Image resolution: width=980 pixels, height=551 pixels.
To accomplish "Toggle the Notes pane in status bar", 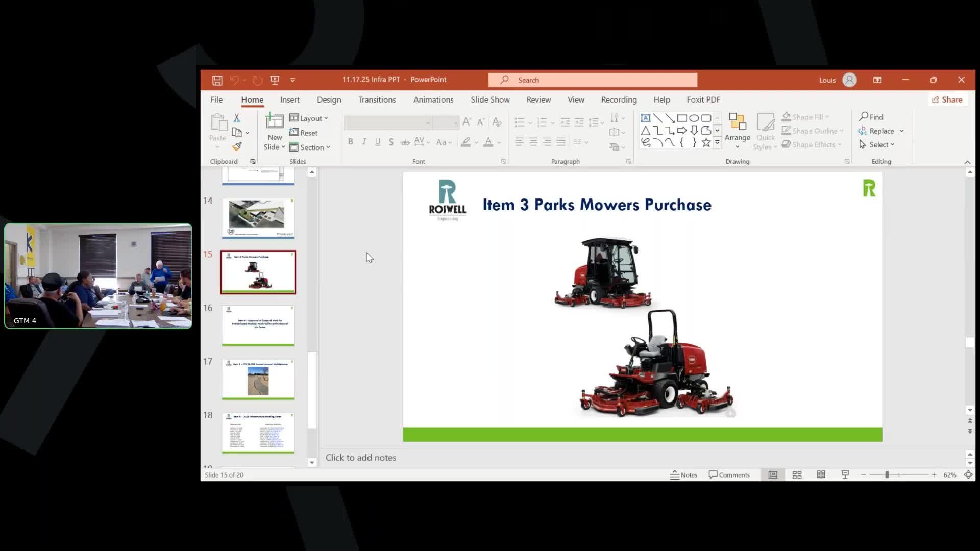I will (684, 474).
